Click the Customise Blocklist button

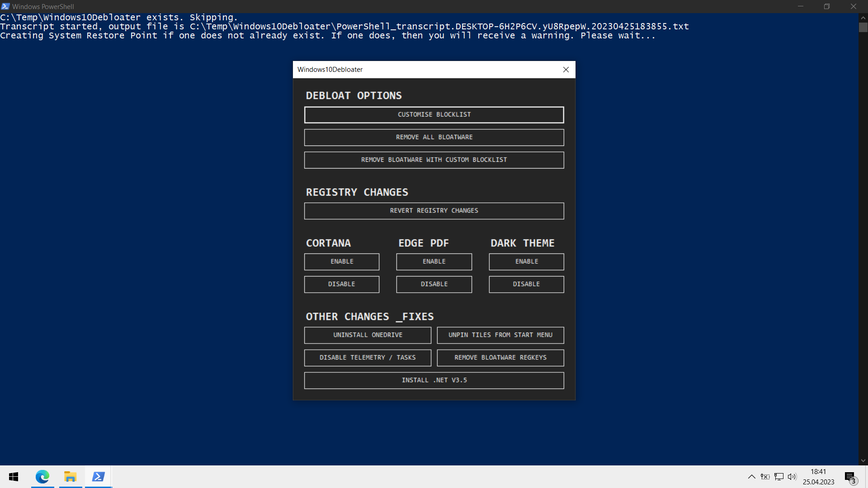click(x=434, y=115)
